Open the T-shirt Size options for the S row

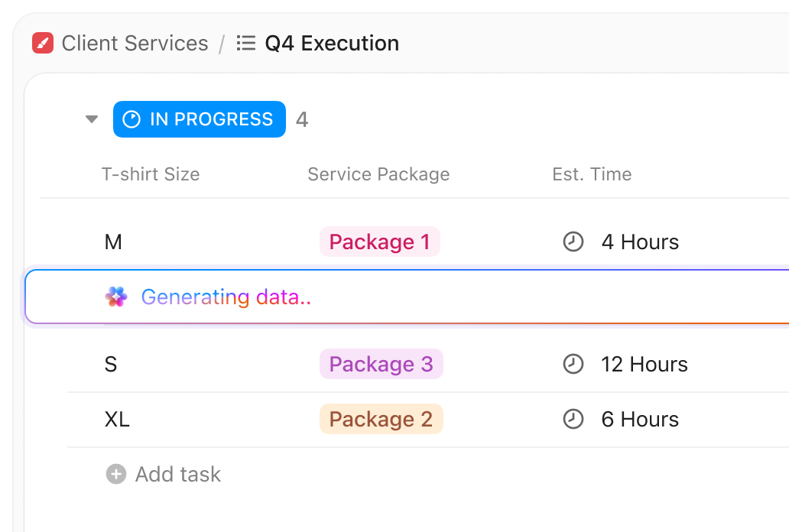pos(111,364)
